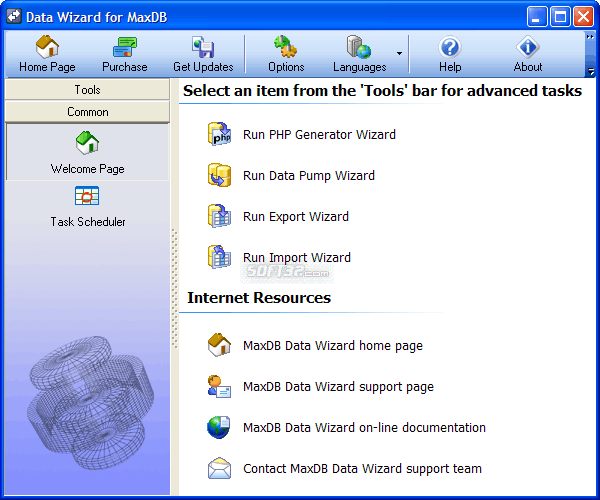The height and width of the screenshot is (500, 600).
Task: Maximize the Data Wizard window
Action: (x=560, y=17)
